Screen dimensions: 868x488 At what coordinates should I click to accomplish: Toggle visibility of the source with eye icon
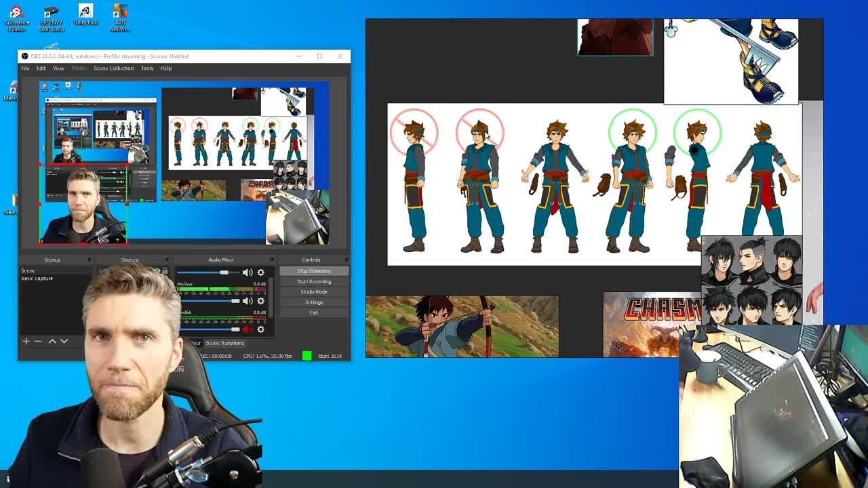(x=159, y=270)
